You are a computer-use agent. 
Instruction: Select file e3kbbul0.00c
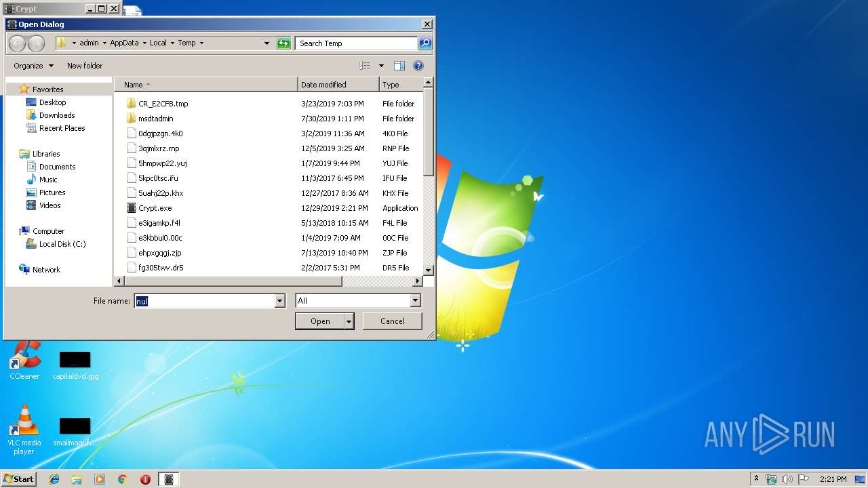[x=160, y=238]
